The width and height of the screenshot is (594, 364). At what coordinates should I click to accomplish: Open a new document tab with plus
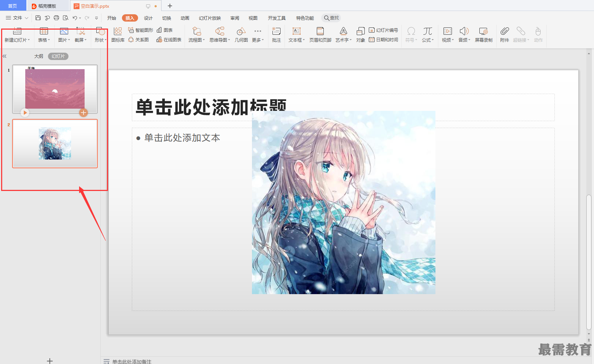tap(170, 6)
